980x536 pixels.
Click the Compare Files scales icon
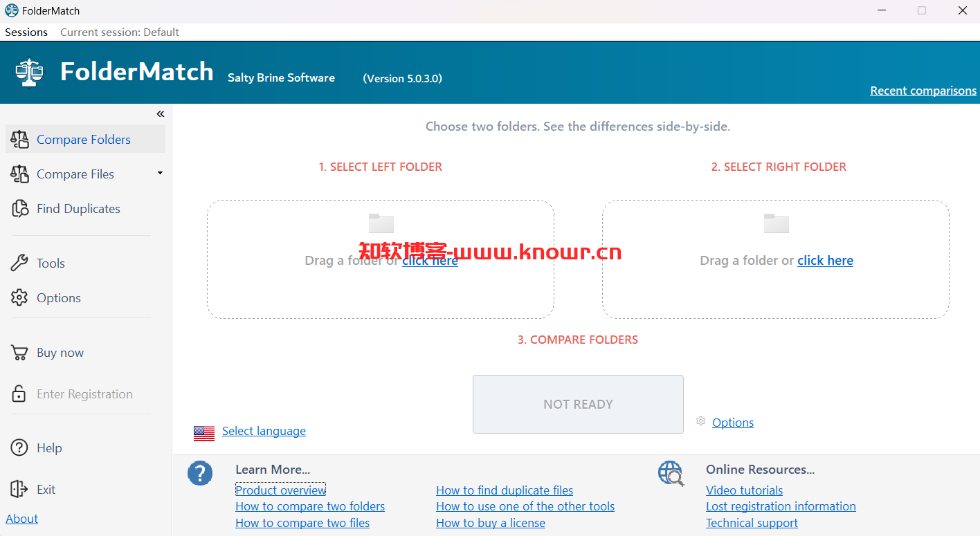coord(19,174)
